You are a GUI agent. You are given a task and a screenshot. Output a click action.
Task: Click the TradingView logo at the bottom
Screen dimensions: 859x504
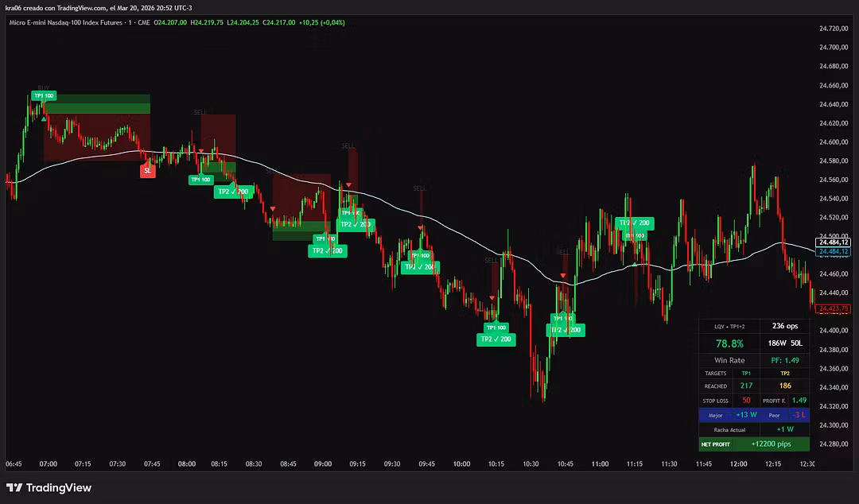click(x=49, y=487)
